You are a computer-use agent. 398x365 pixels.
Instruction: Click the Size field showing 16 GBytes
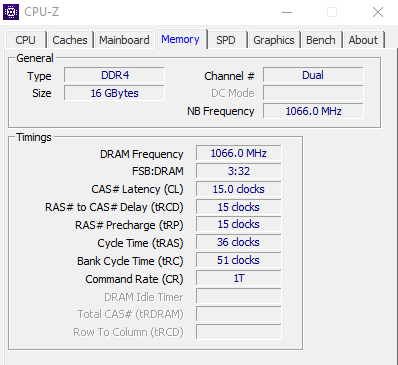[114, 93]
